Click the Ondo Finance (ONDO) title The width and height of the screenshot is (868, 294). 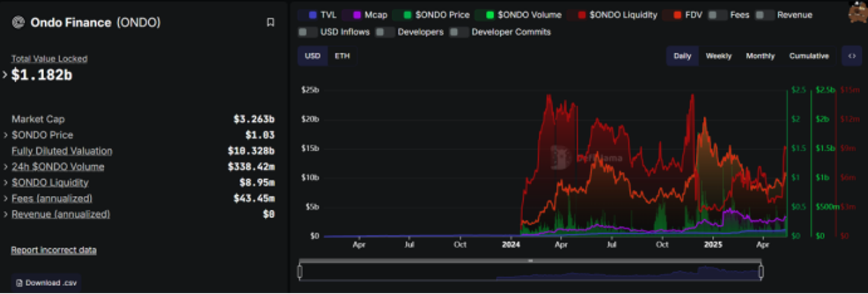point(95,22)
